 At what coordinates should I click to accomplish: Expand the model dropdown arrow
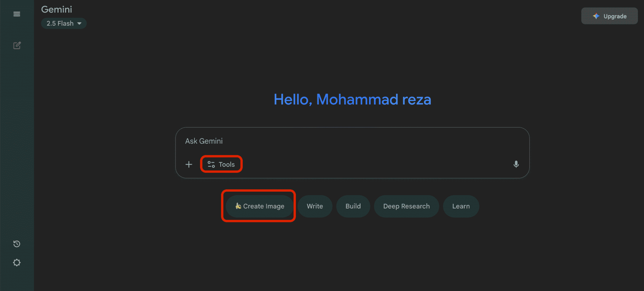[79, 23]
